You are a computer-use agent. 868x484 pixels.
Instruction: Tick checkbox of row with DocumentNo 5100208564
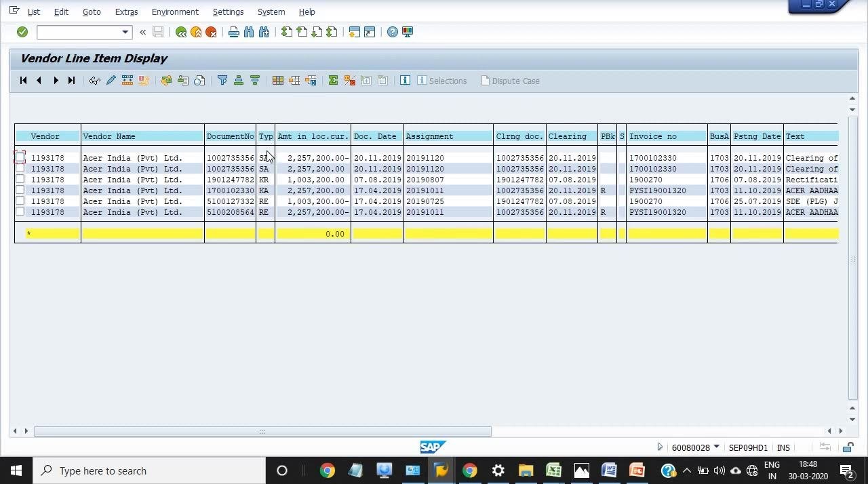point(20,212)
